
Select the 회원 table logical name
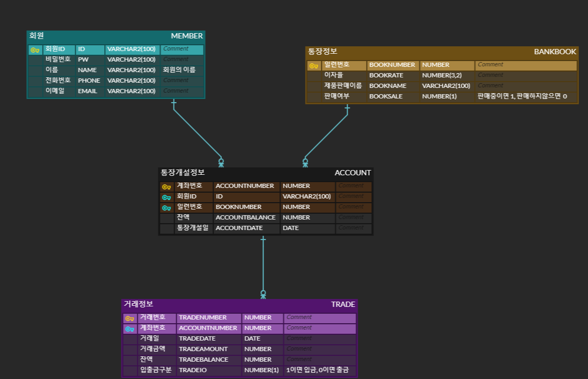click(x=37, y=36)
